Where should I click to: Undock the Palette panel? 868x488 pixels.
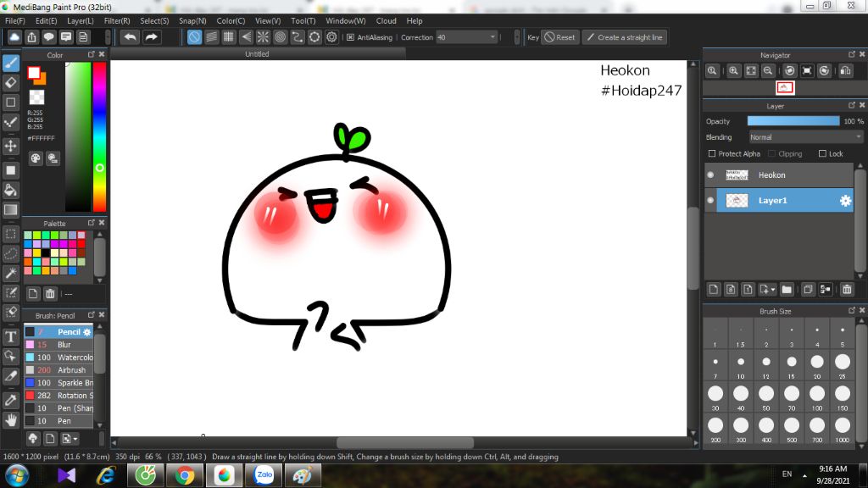[92, 223]
